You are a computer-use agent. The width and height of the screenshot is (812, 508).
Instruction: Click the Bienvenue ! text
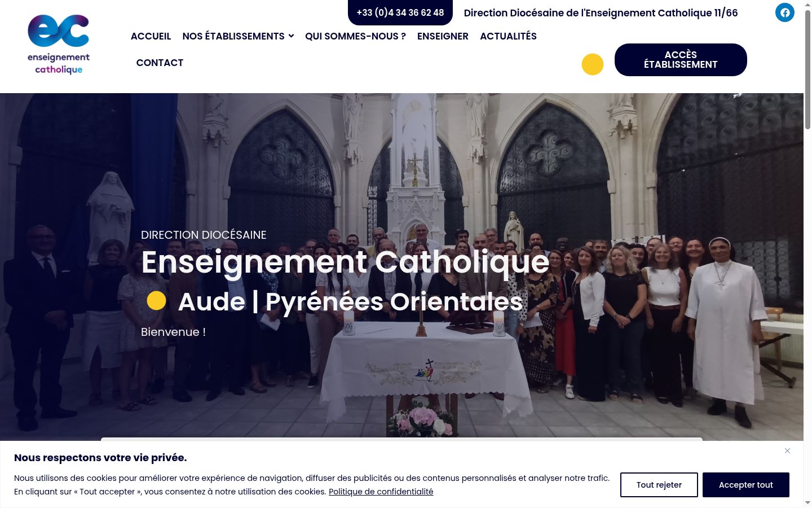(x=173, y=332)
